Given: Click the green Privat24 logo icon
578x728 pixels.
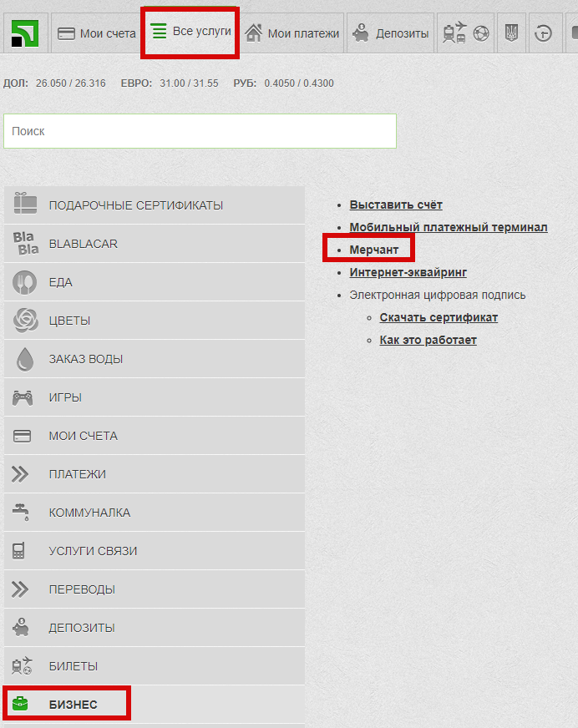Looking at the screenshot, I should (x=28, y=33).
